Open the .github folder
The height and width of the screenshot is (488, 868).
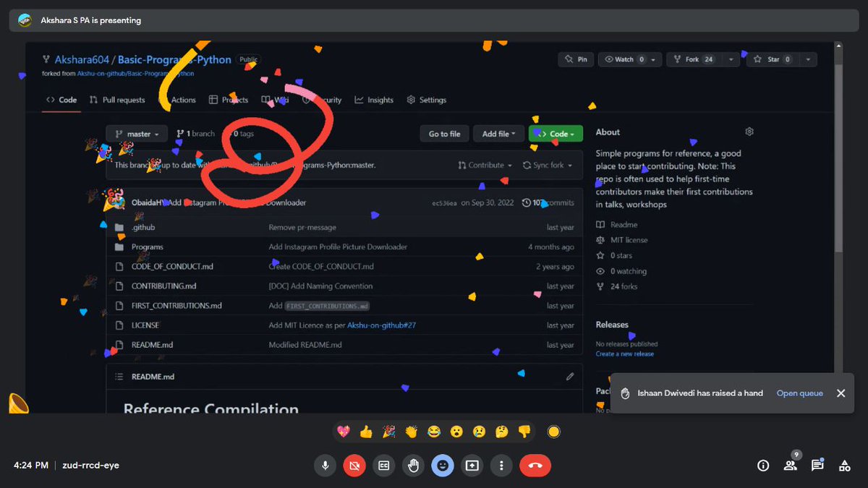point(143,227)
